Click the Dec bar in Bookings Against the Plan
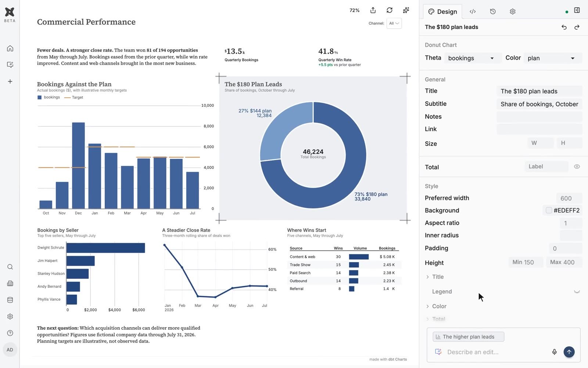This screenshot has height=368, width=588. (x=78, y=166)
